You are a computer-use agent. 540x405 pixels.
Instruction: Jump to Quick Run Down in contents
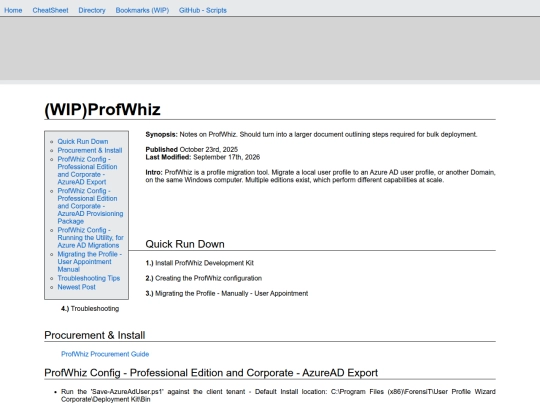click(x=83, y=142)
